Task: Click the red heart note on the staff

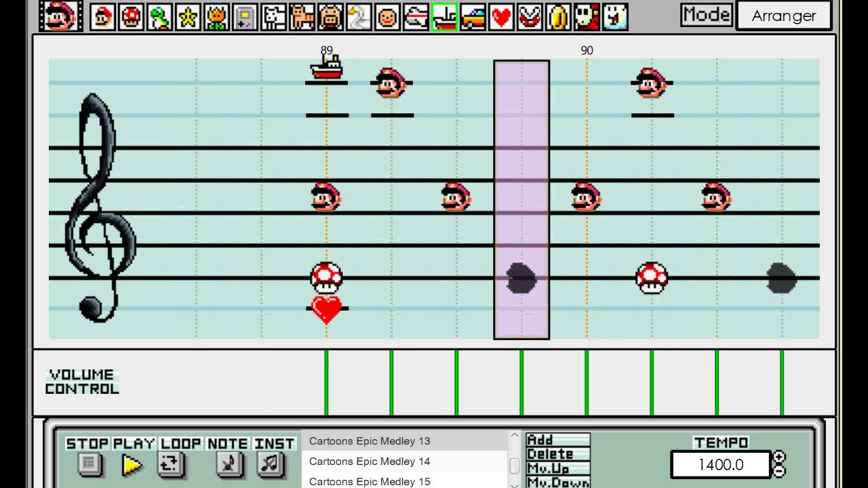Action: 326,309
